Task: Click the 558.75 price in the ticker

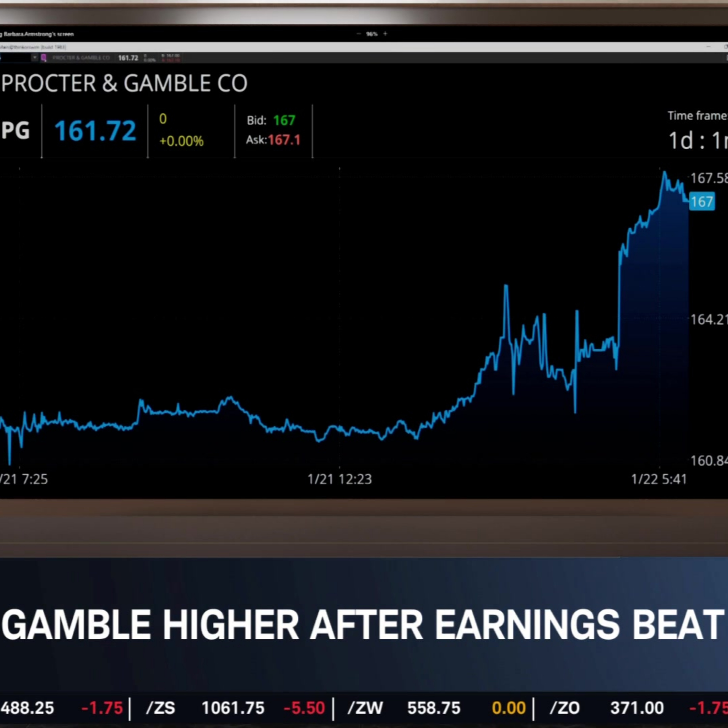Action: (x=434, y=708)
